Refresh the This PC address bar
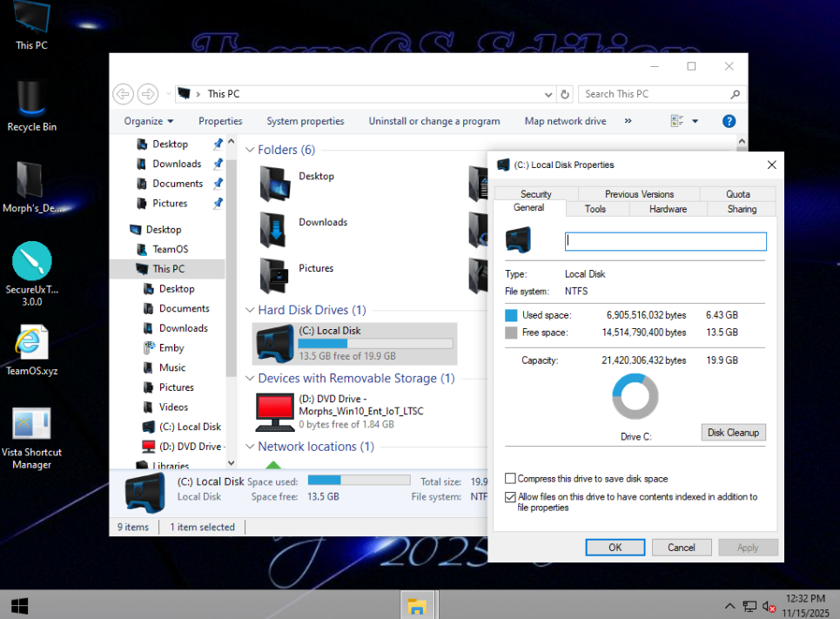 pyautogui.click(x=565, y=94)
